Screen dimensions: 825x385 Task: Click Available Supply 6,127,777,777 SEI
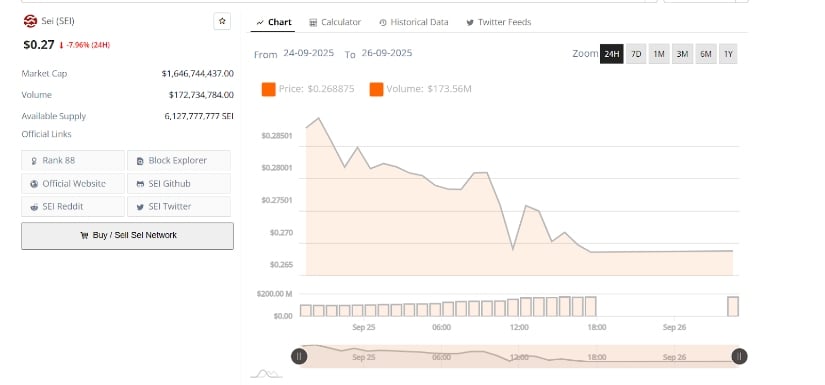click(x=199, y=116)
